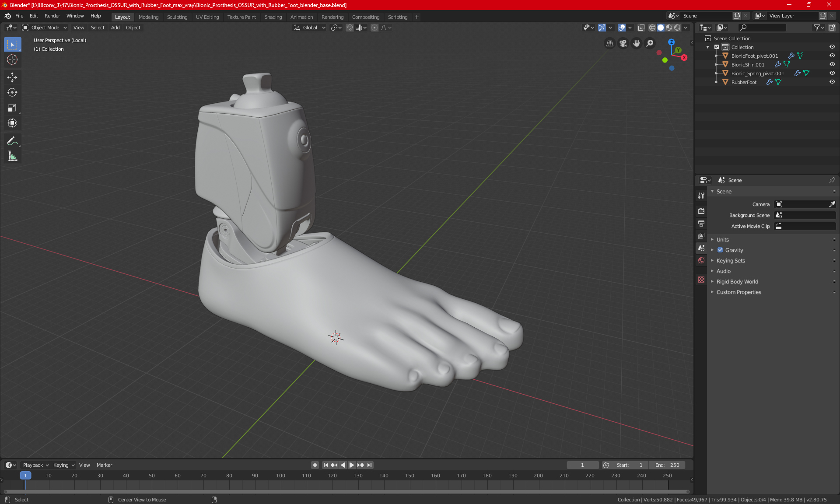
Task: Click the Marker menu in the timeline
Action: pos(104,465)
